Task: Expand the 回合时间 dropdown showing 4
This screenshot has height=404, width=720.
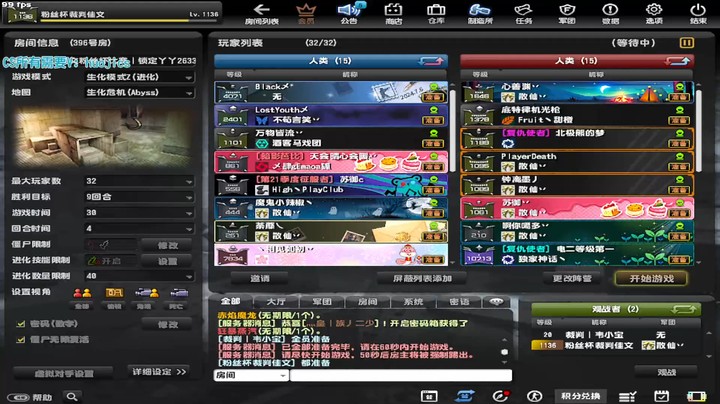Action: tap(140, 229)
